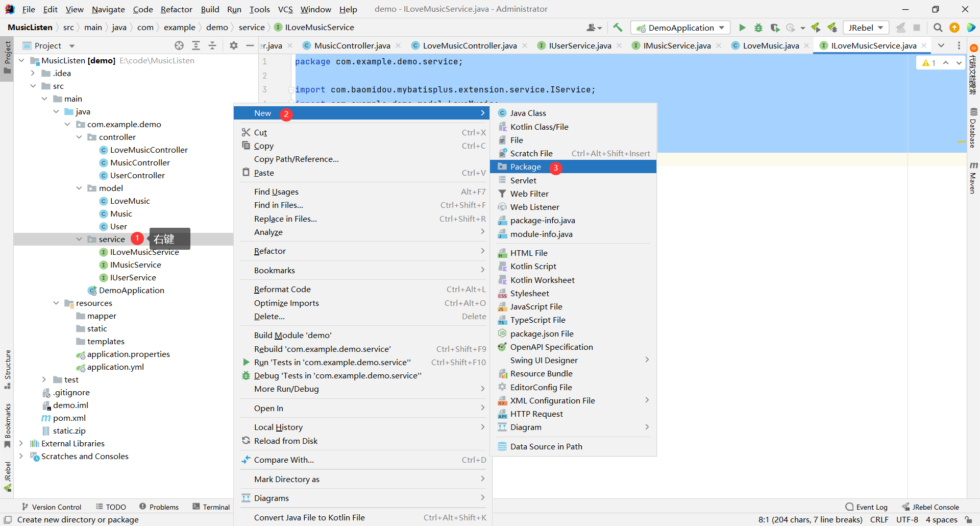Click UTF-8 encoding in status bar
Viewport: 980px width, 526px height.
[x=907, y=519]
